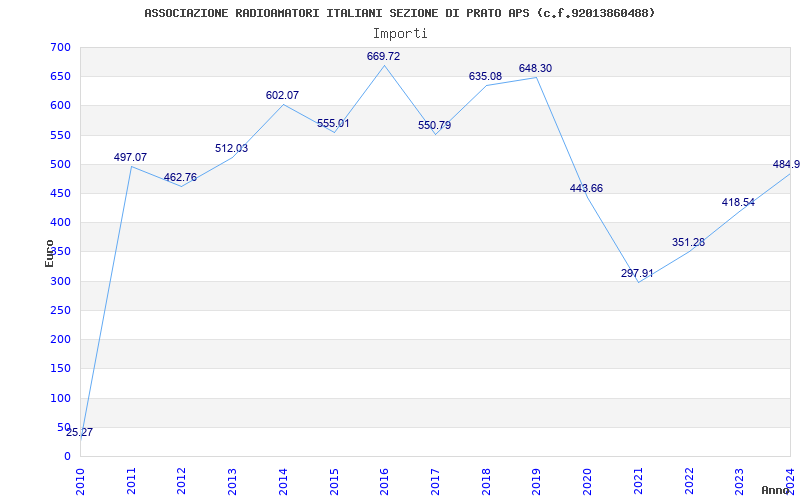
Task: Select the 497.07 data label
Action: (130, 158)
